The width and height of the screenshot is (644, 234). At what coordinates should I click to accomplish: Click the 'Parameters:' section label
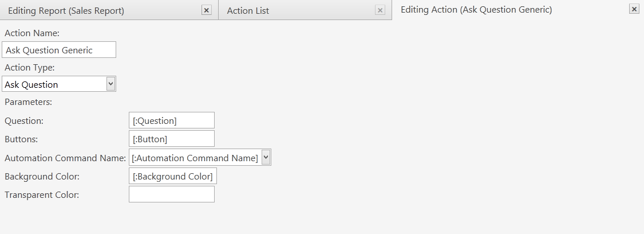(29, 102)
